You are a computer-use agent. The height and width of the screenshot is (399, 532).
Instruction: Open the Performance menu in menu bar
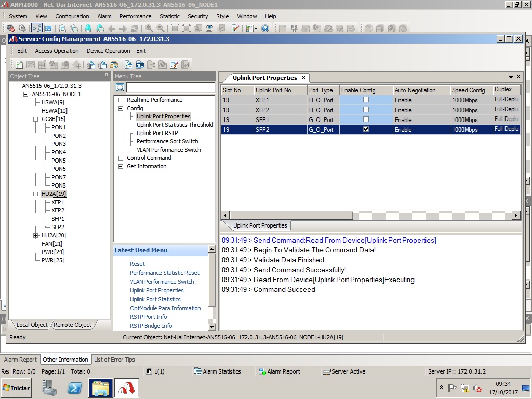(135, 16)
